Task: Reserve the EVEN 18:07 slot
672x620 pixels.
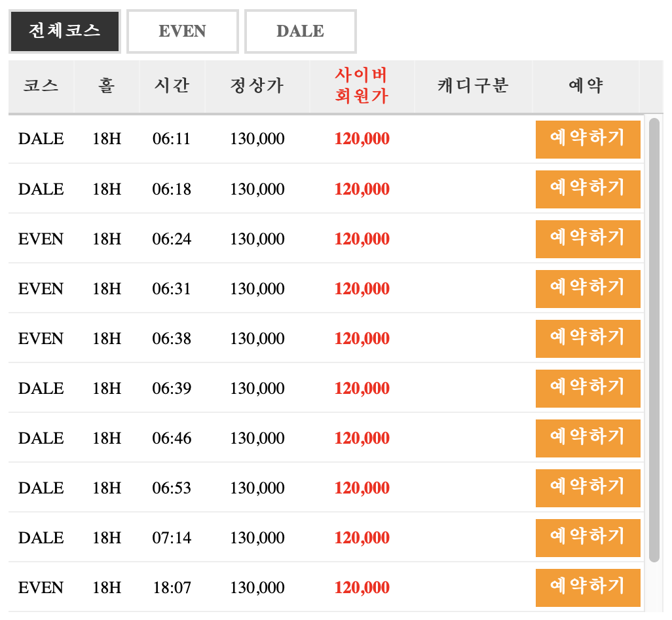Action: pos(588,587)
